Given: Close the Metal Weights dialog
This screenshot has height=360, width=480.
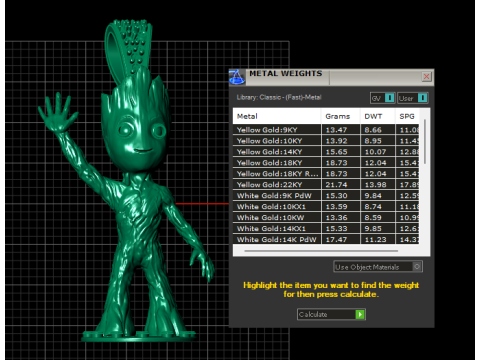Looking at the screenshot, I should pyautogui.click(x=426, y=77).
